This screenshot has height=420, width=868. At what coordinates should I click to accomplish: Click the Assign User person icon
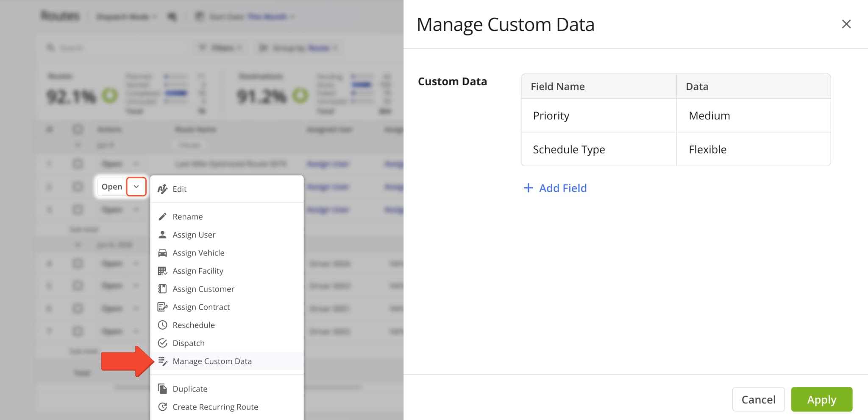(x=162, y=234)
